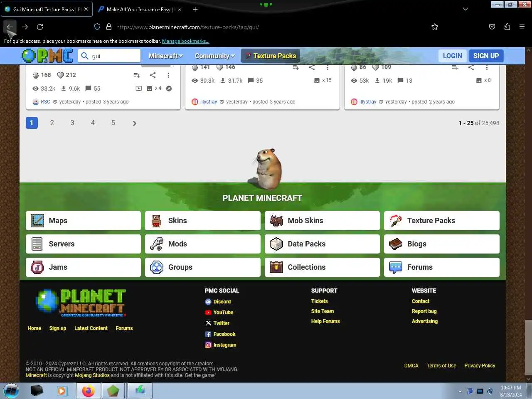Go to results page 5

tap(113, 123)
